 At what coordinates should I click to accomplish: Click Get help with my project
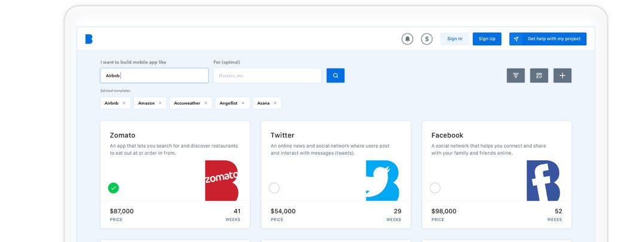point(548,39)
